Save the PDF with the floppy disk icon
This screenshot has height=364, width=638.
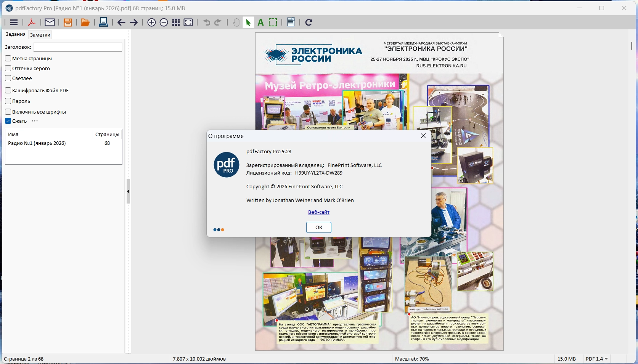tap(68, 22)
